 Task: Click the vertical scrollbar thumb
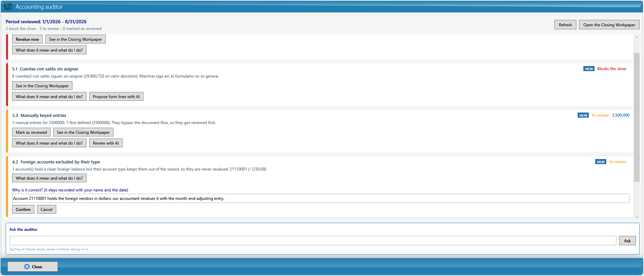[637, 117]
